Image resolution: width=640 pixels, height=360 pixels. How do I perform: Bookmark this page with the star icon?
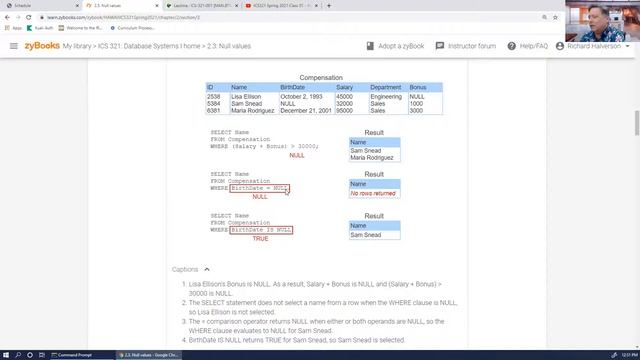555,18
